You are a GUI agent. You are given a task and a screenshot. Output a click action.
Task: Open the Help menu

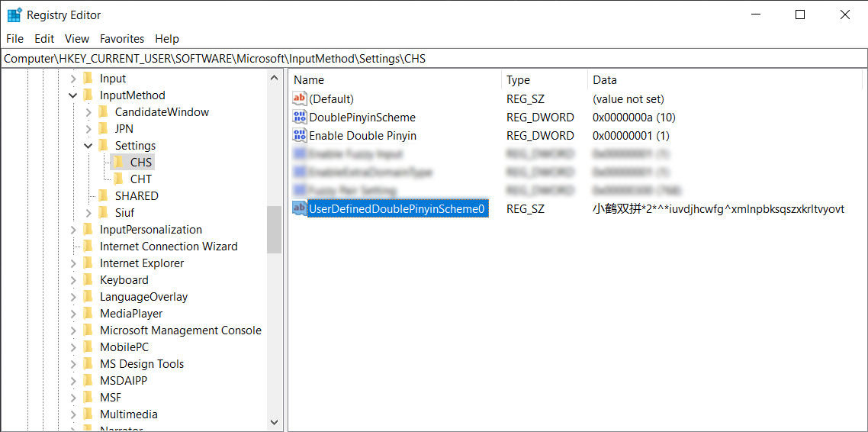pyautogui.click(x=167, y=39)
